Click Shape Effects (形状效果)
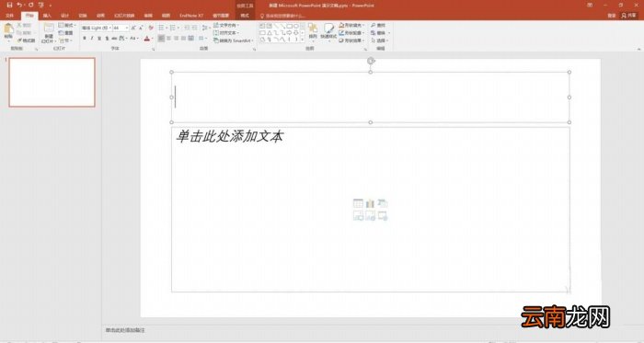Screen dimensions: 644x343 point(351,40)
